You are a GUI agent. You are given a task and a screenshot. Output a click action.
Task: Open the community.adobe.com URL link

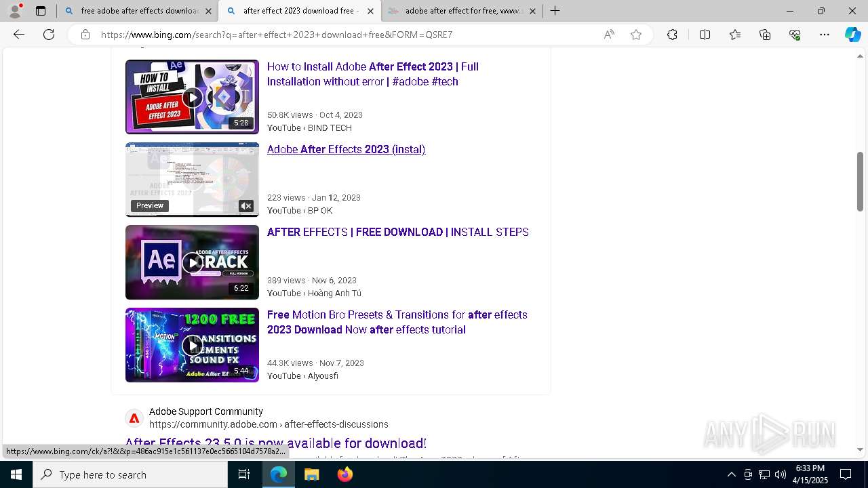pos(269,424)
